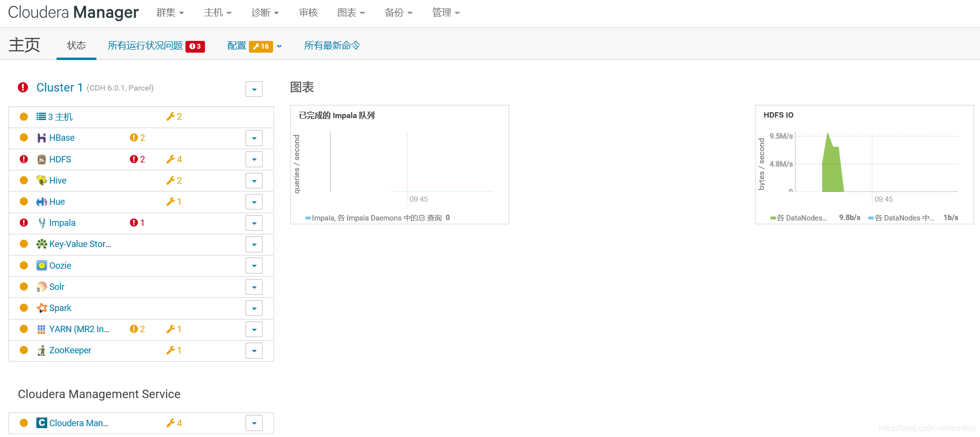The width and height of the screenshot is (980, 437).
Task: Click green DataNodes legend swatch
Action: point(773,218)
